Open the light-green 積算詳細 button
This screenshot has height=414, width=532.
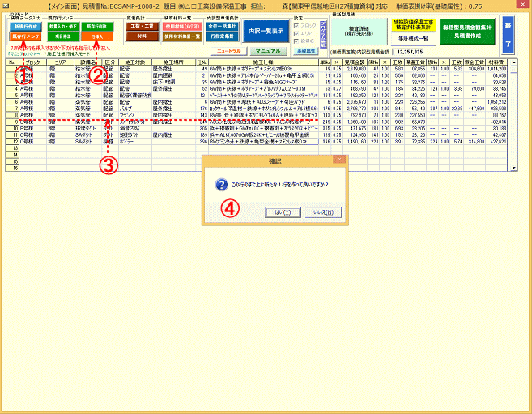[359, 32]
